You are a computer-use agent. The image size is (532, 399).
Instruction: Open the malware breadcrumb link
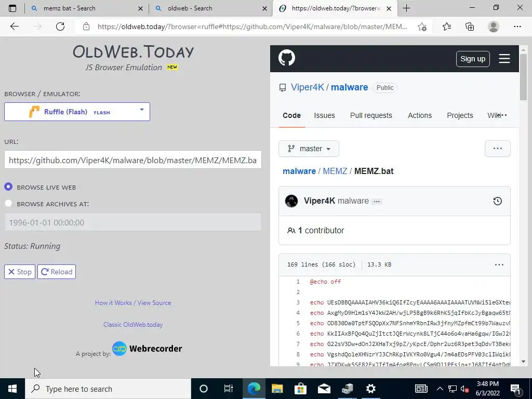[299, 171]
